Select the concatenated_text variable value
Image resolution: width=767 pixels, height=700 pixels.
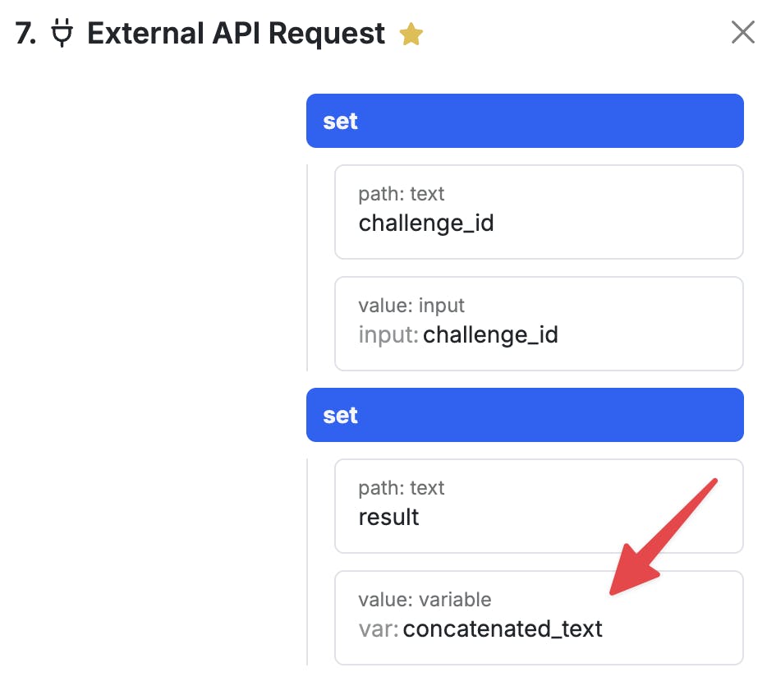[503, 629]
